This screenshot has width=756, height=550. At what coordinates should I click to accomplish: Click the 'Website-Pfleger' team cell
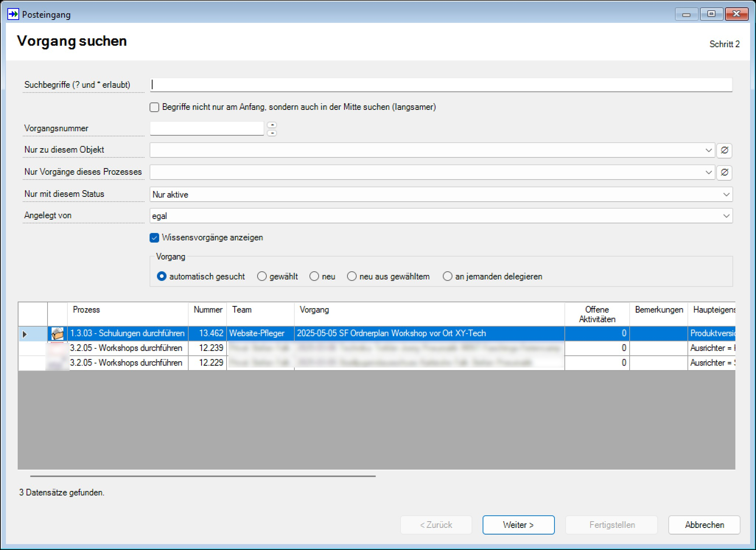click(260, 334)
